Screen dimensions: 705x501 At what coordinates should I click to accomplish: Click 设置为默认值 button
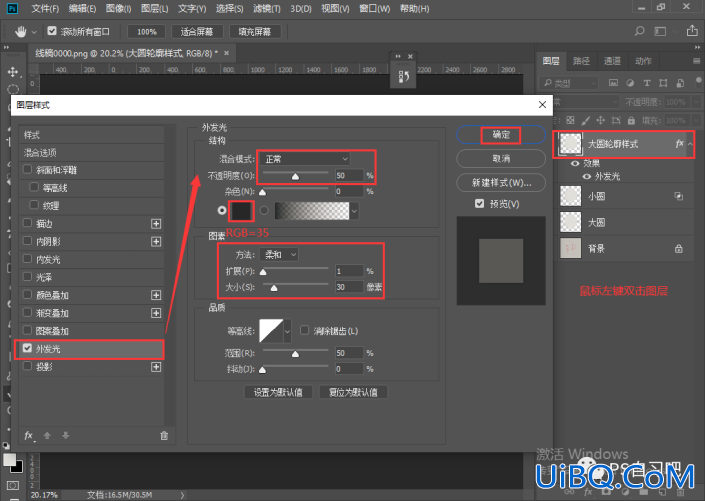278,392
